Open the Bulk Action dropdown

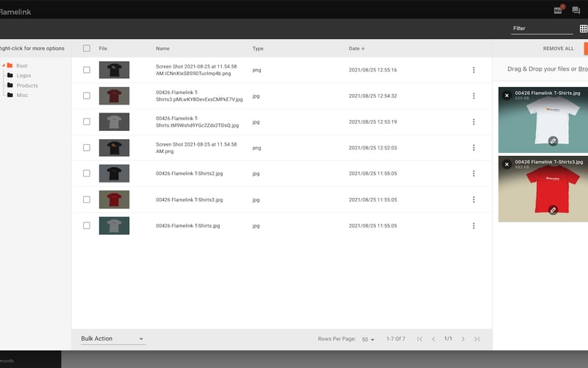(113, 339)
